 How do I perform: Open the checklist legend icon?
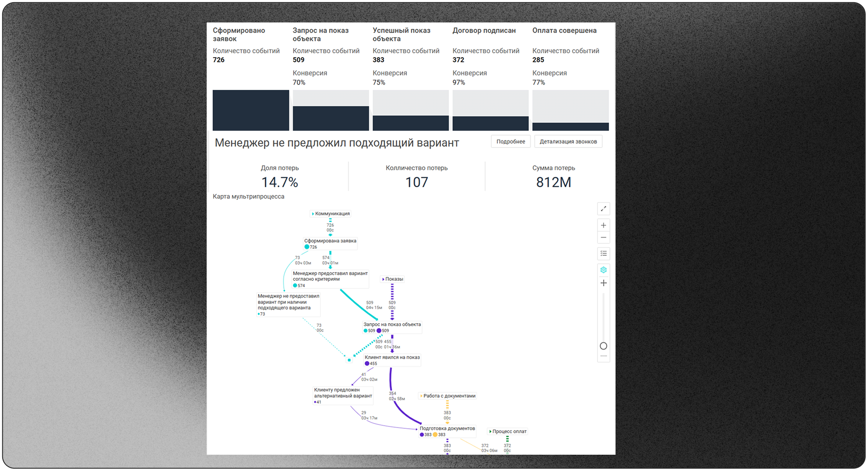[x=603, y=254]
